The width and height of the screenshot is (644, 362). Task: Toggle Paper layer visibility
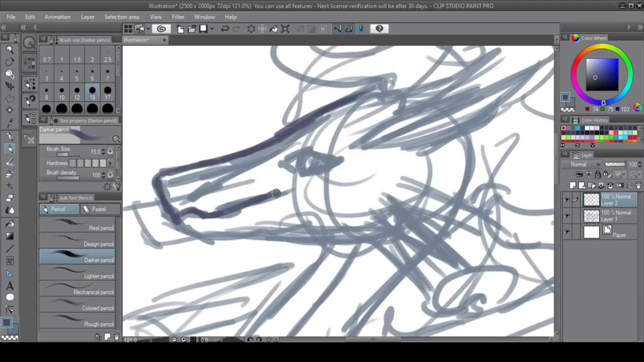tap(567, 232)
